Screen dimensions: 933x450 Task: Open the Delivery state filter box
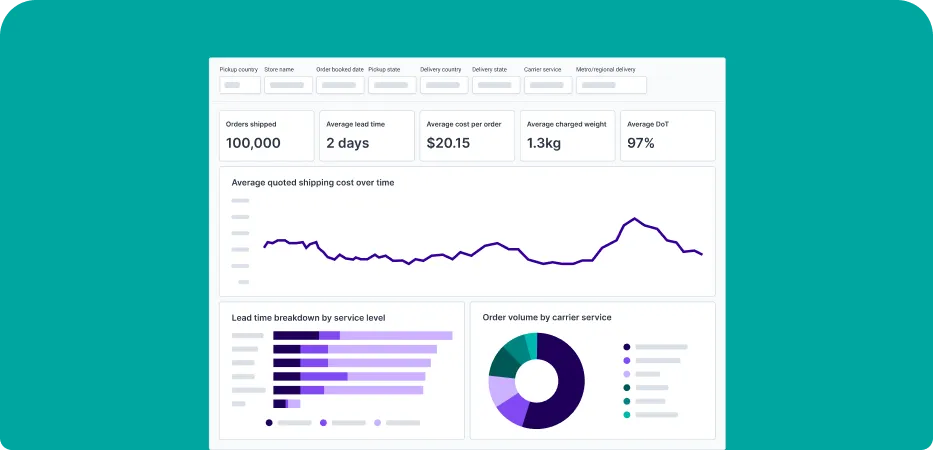[x=496, y=85]
